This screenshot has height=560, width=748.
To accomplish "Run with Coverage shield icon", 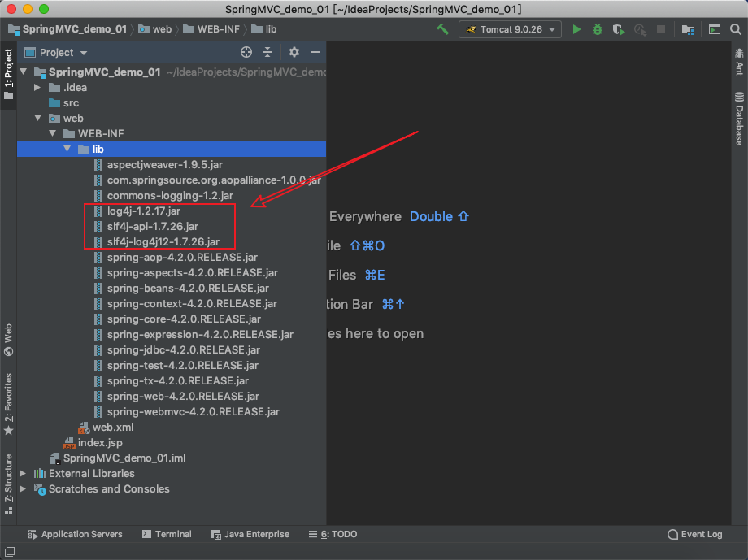I will click(x=619, y=29).
